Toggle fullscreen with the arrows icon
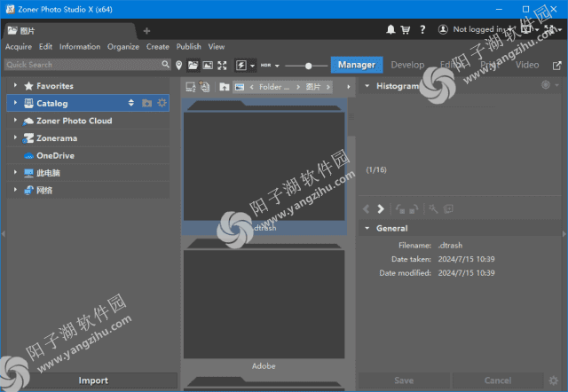The image size is (568, 392). pyautogui.click(x=222, y=65)
